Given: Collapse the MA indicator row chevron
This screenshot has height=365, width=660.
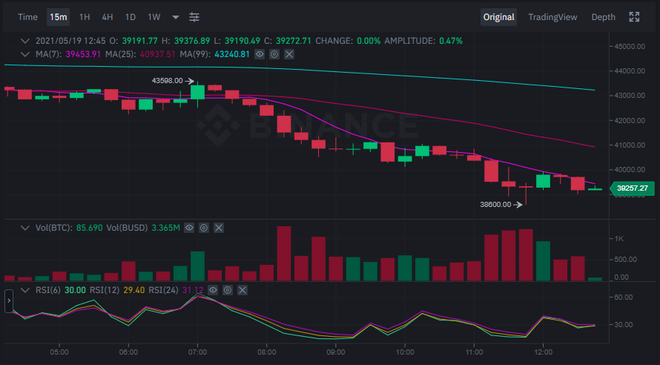Looking at the screenshot, I should click(25, 54).
